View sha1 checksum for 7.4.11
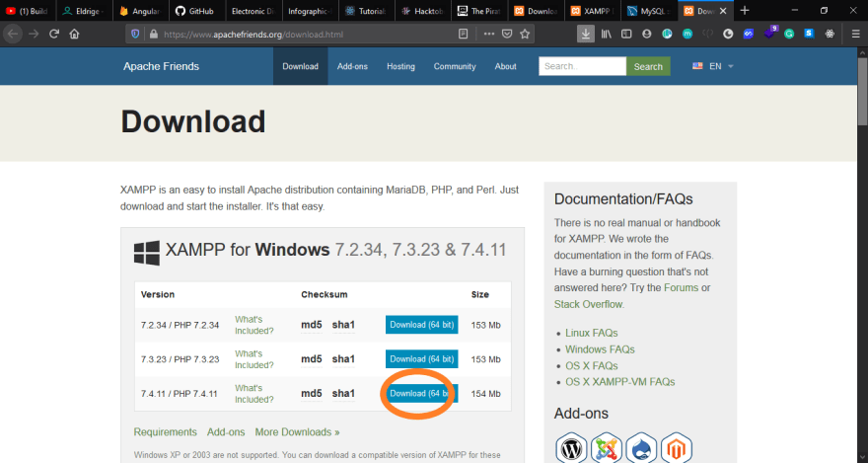The image size is (868, 463). tap(343, 393)
